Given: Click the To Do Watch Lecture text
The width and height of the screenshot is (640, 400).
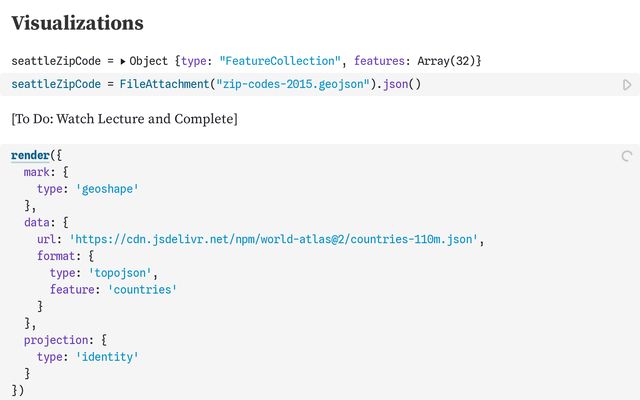Looking at the screenshot, I should (x=124, y=119).
